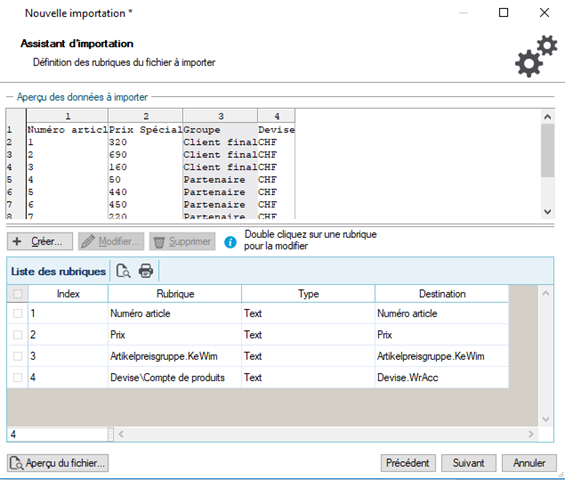Click the gears icon in the header
Screen dimensions: 565x480
(536, 55)
